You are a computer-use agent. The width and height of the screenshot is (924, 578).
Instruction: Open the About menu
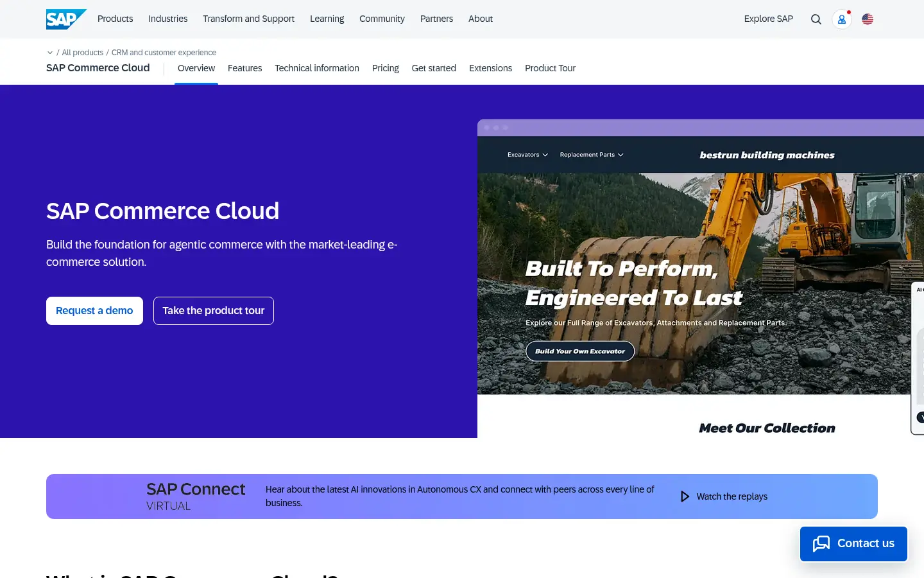pos(481,19)
